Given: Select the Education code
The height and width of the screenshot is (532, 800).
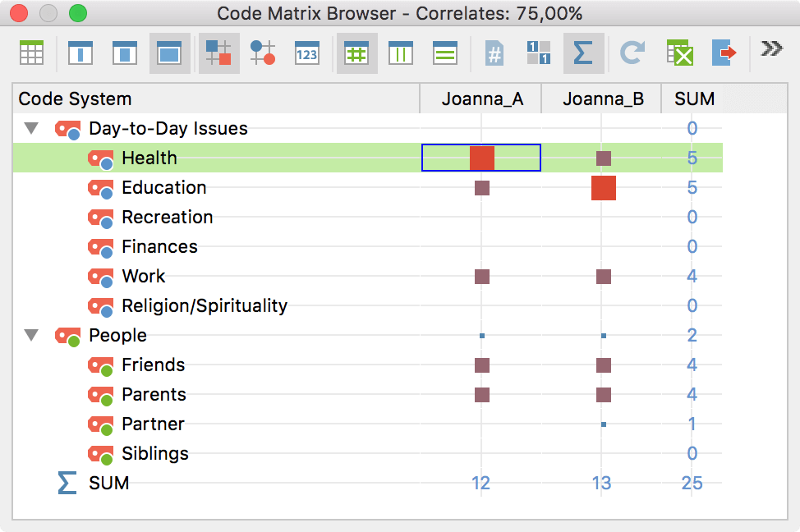Looking at the screenshot, I should 163,188.
